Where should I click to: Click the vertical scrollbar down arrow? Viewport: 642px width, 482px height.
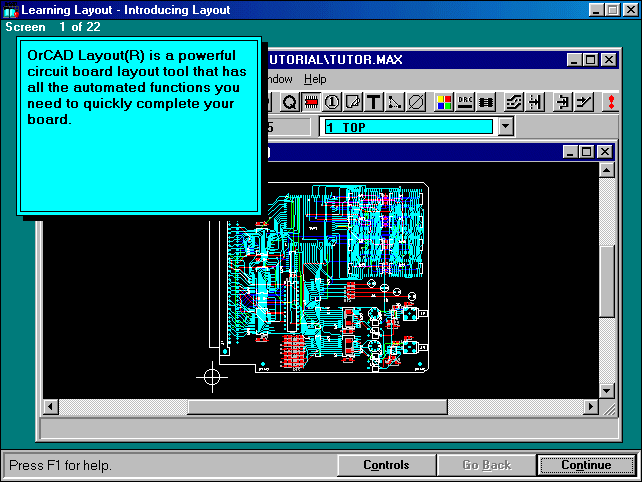click(x=605, y=389)
